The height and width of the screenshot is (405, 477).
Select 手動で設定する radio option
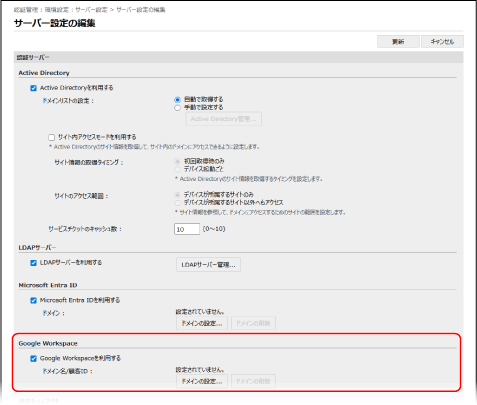[177, 107]
